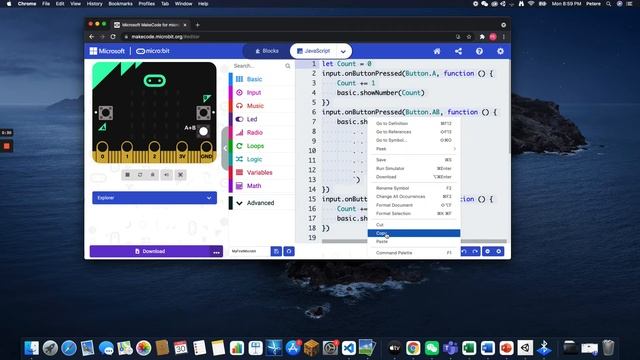Screen dimensions: 640x360
Task: Restart the simulator
Action: 140,175
